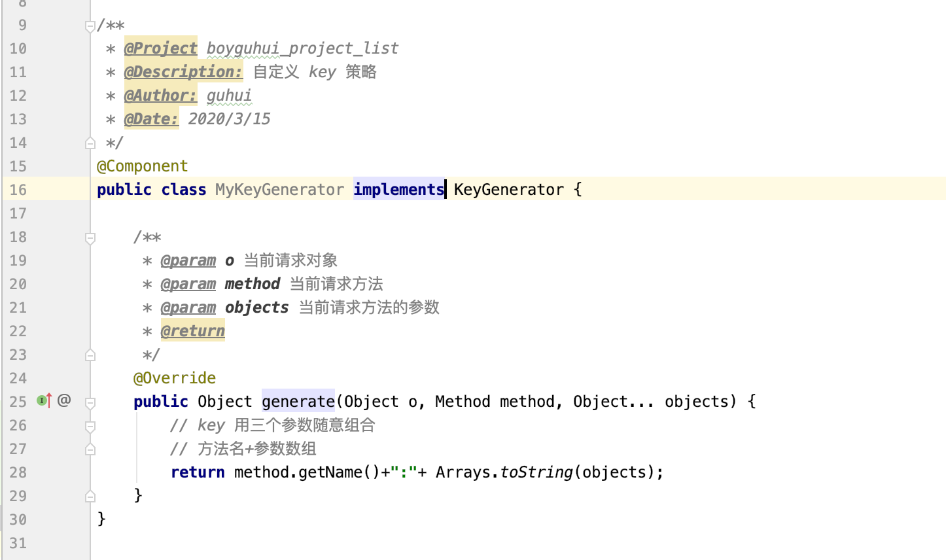946x560 pixels.
Task: Click line number 16 in the gutter
Action: 18,190
